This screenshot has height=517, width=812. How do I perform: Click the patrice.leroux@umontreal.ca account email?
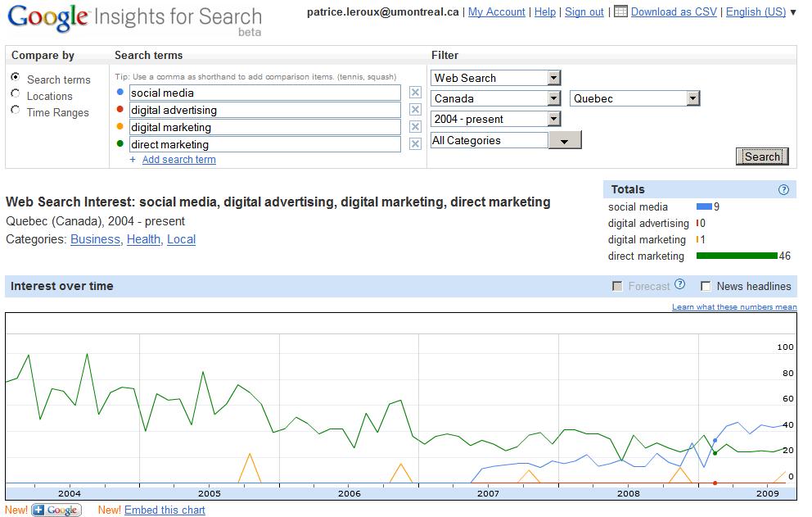pos(383,11)
